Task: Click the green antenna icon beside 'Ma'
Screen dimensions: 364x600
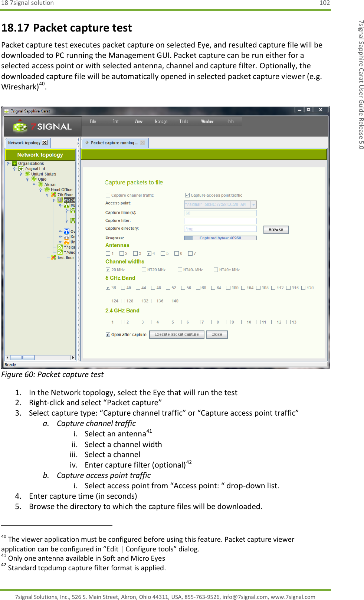Action: click(x=67, y=205)
